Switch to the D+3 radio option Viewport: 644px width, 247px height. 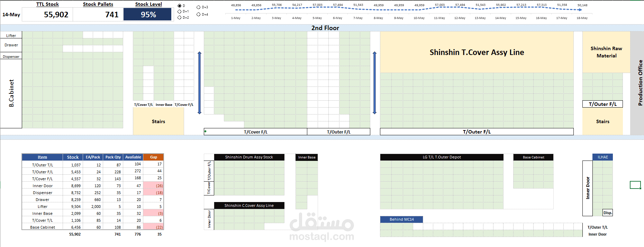coord(198,7)
